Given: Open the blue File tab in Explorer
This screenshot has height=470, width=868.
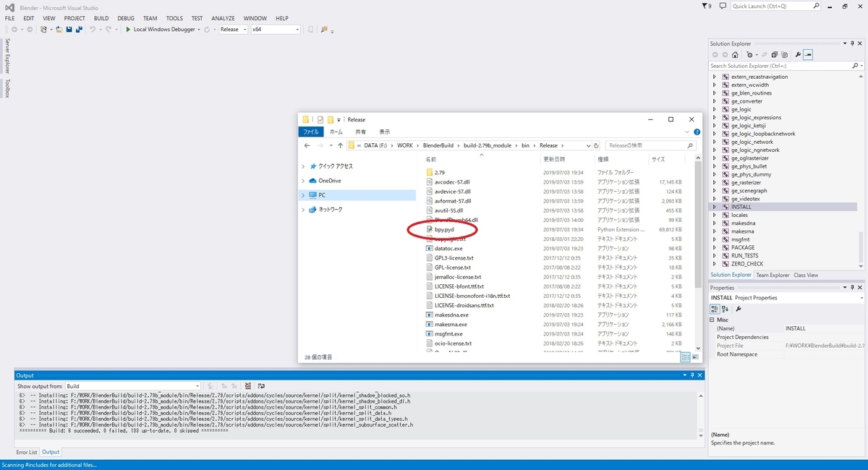Looking at the screenshot, I should (311, 132).
